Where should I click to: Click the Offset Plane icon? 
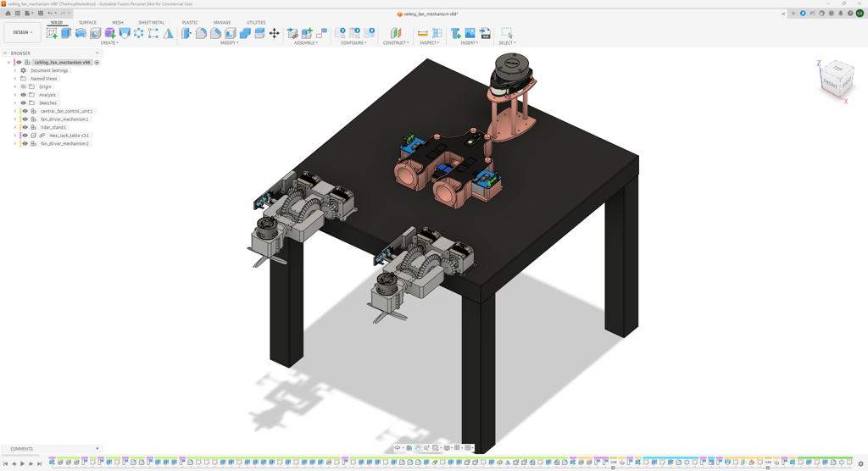[396, 33]
